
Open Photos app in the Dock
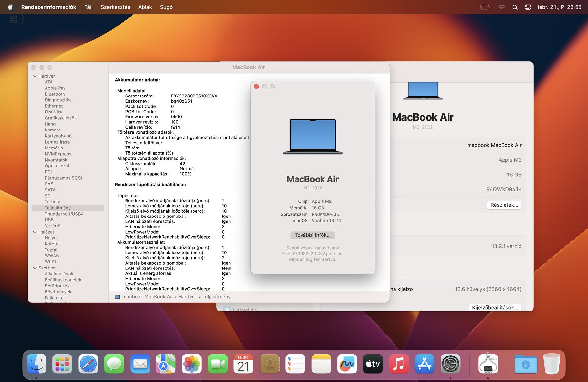click(x=192, y=364)
